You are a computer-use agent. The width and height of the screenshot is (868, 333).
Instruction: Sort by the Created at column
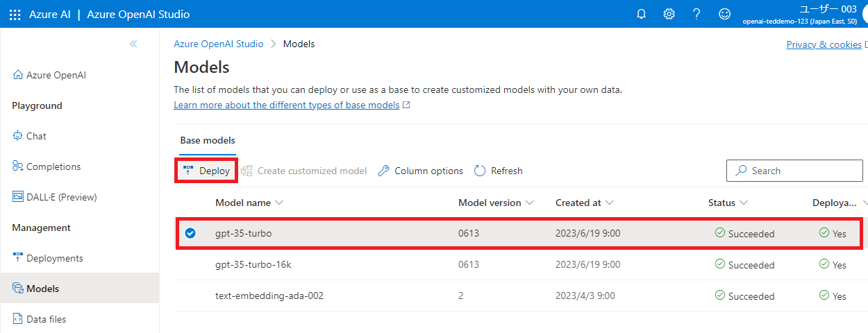pyautogui.click(x=585, y=203)
